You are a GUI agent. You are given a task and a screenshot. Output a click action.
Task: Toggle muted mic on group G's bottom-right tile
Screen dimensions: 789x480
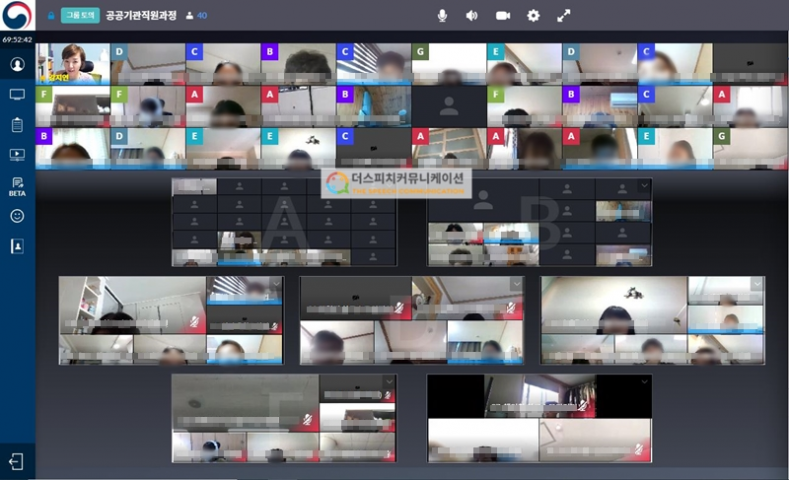click(x=640, y=449)
